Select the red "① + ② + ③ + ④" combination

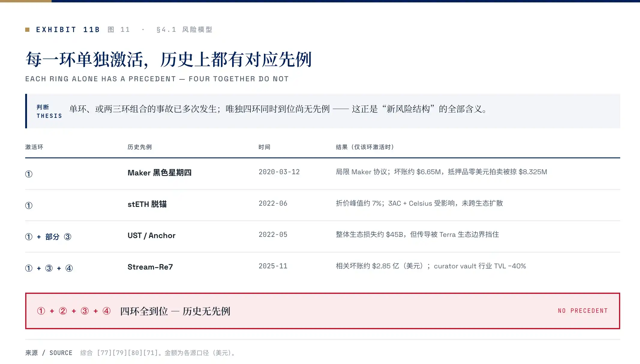click(x=74, y=311)
